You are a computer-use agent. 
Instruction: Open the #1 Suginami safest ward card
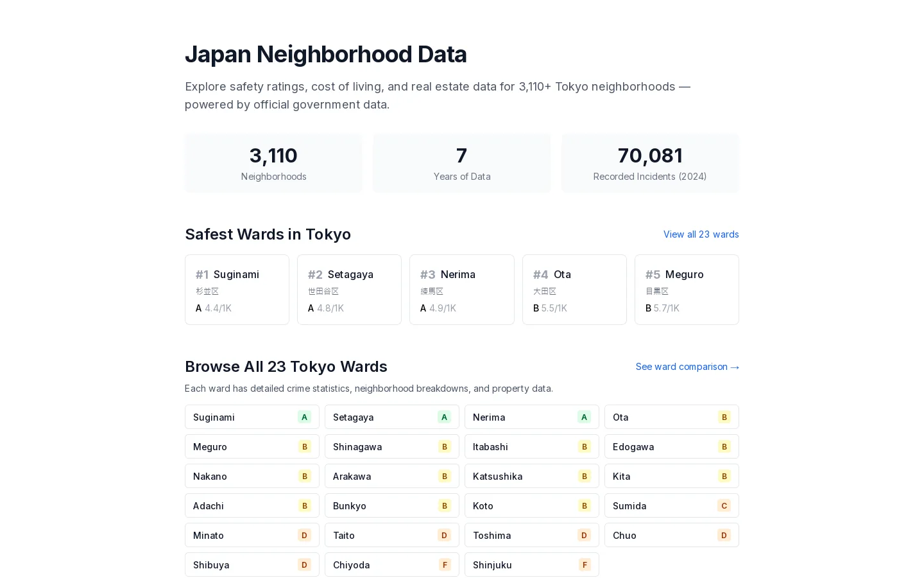point(237,290)
